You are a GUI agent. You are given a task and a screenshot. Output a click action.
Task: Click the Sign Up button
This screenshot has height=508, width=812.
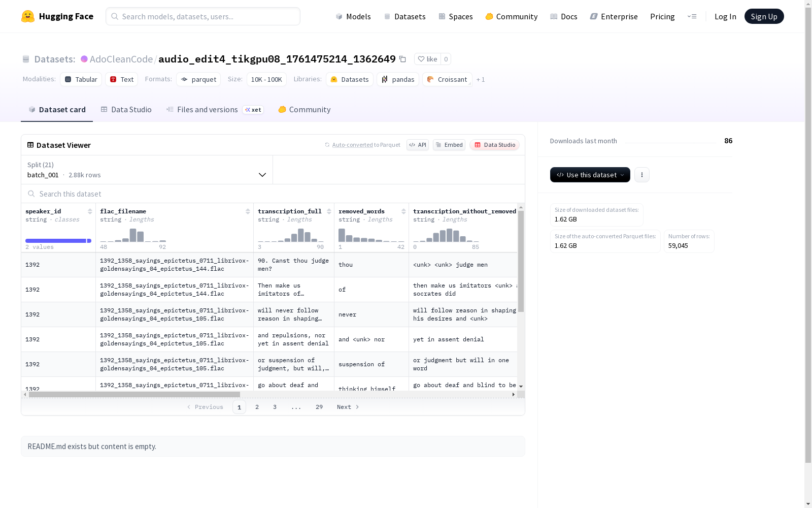[764, 16]
